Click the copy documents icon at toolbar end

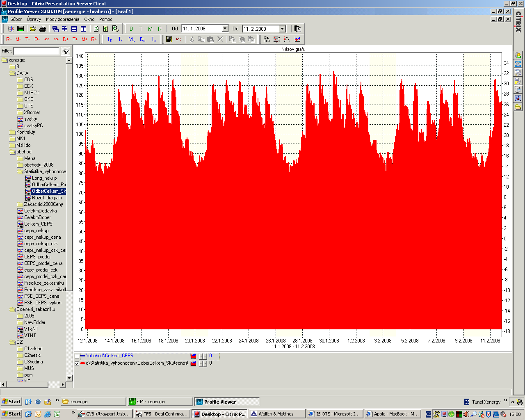(x=298, y=29)
